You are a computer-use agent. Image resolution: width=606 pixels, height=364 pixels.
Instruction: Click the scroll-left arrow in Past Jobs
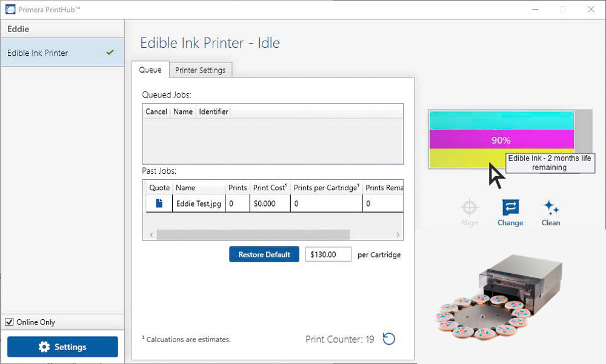(x=151, y=234)
